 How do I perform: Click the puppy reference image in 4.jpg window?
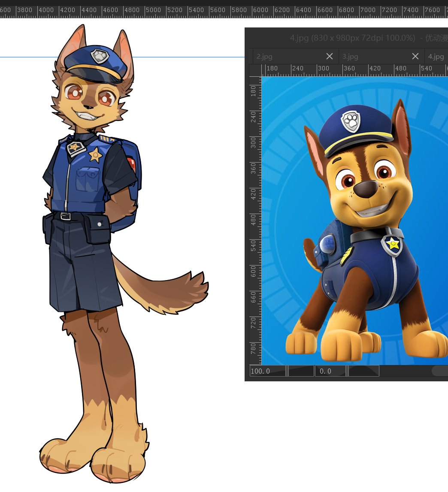(355, 220)
